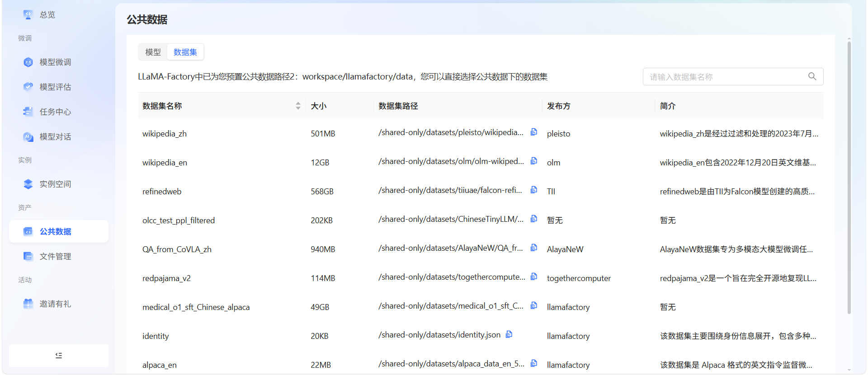
Task: Select 公共数据 in the sidebar
Action: 59,231
